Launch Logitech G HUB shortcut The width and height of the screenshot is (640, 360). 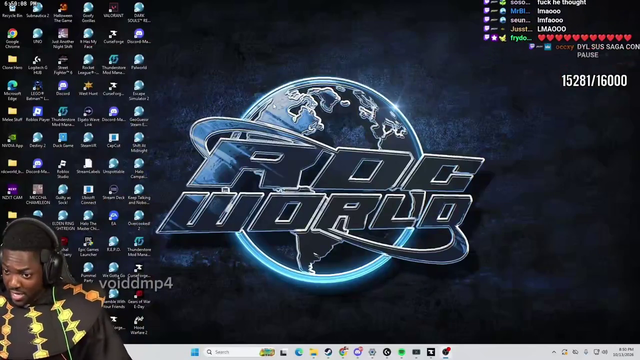tap(38, 64)
